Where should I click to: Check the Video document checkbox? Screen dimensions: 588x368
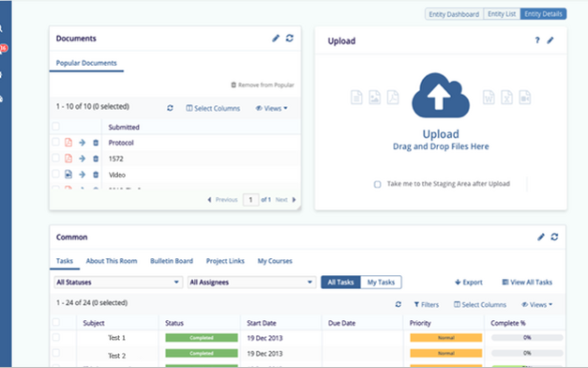pos(56,174)
